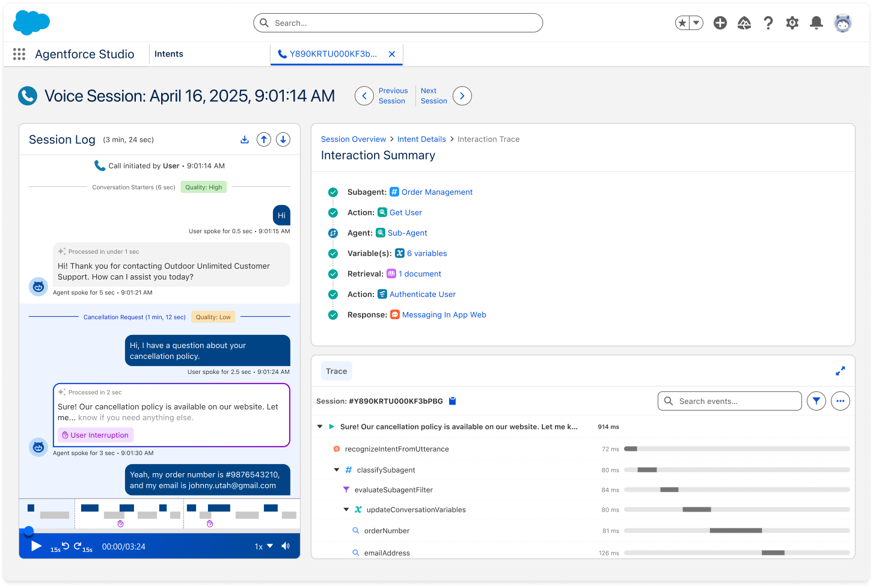This screenshot has width=873, height=588.
Task: Go to the Next Session arrow button
Action: (x=462, y=96)
